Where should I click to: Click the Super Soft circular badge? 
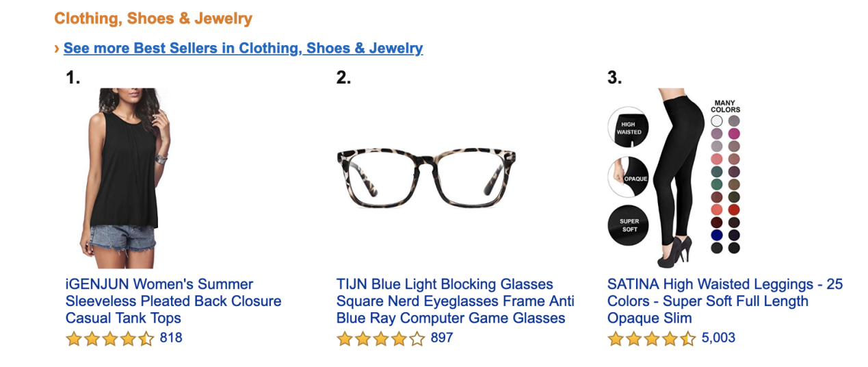tap(629, 225)
